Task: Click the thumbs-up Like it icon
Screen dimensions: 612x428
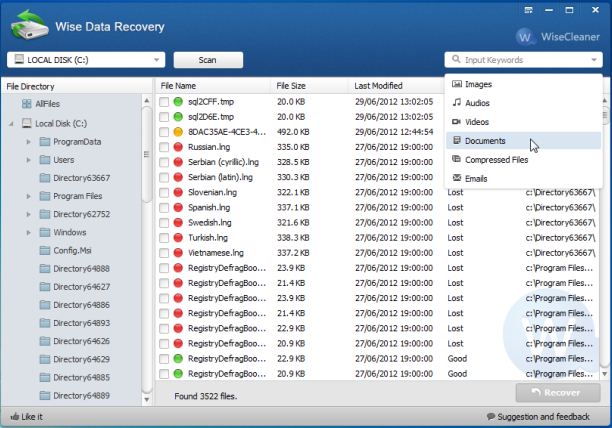Action: pos(15,417)
